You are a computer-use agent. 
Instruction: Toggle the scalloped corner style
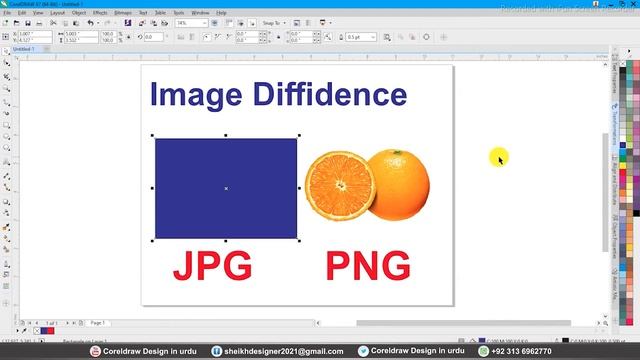tap(218, 37)
